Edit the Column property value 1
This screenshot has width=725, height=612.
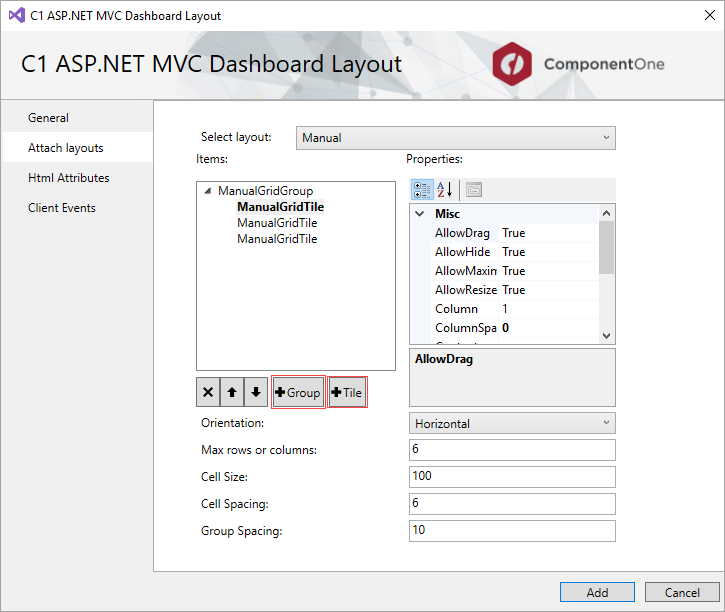tap(548, 309)
